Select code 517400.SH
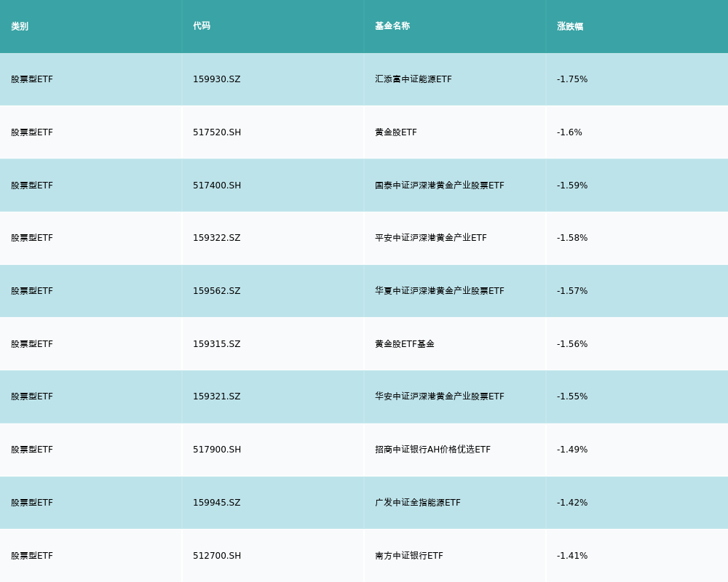Viewport: 728px width, 582px height. click(217, 186)
